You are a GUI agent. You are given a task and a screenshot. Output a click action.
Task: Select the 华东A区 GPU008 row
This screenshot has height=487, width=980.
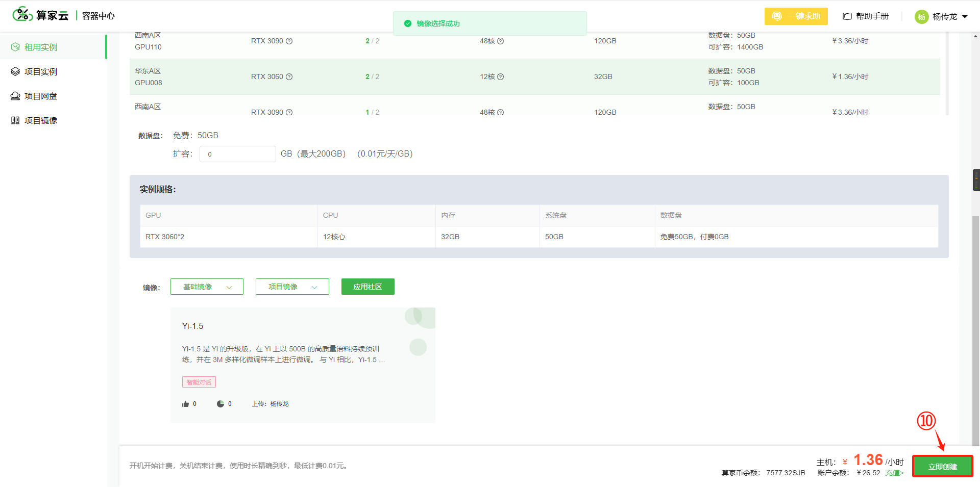click(534, 76)
